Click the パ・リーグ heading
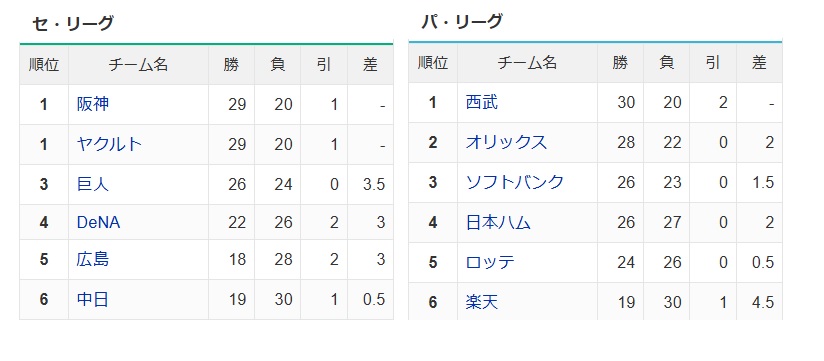 tap(462, 21)
